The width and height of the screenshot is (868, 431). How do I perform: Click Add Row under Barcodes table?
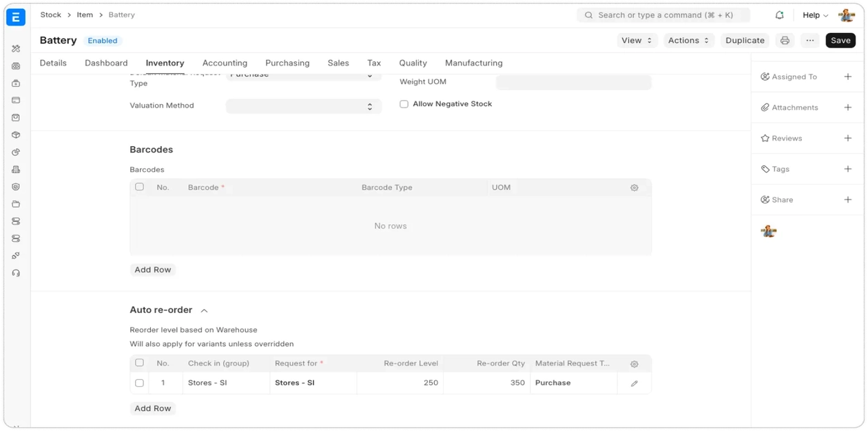coord(153,270)
